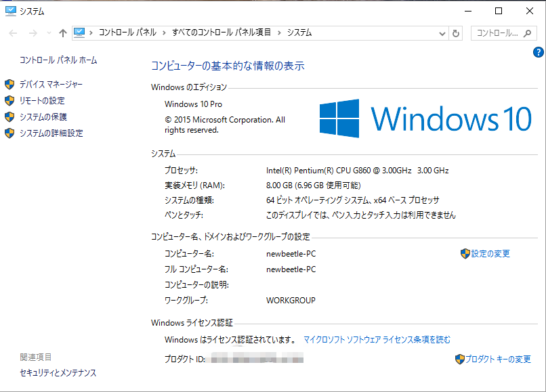The width and height of the screenshot is (546, 392).
Task: Maximize the システム window
Action: (499, 11)
